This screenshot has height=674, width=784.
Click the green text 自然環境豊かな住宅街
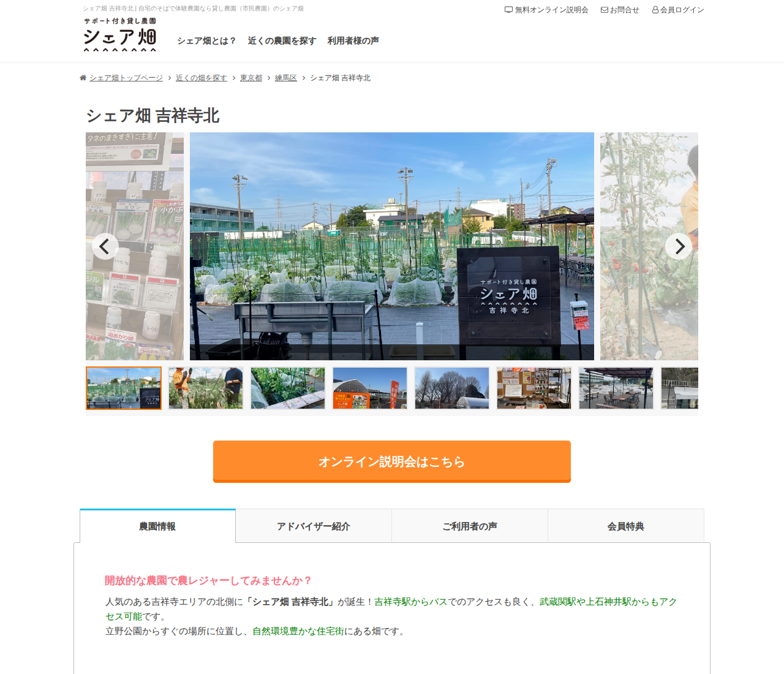point(298,631)
